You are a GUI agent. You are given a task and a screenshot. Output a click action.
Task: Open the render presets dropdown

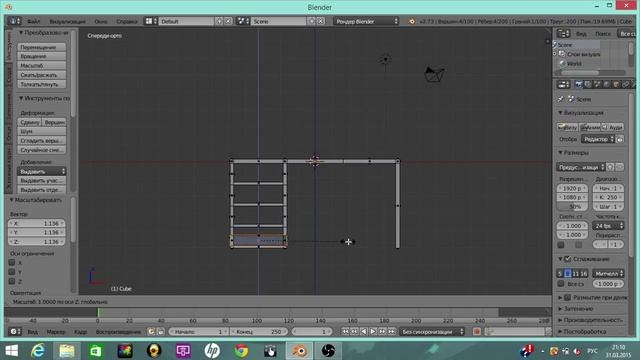tap(580, 167)
